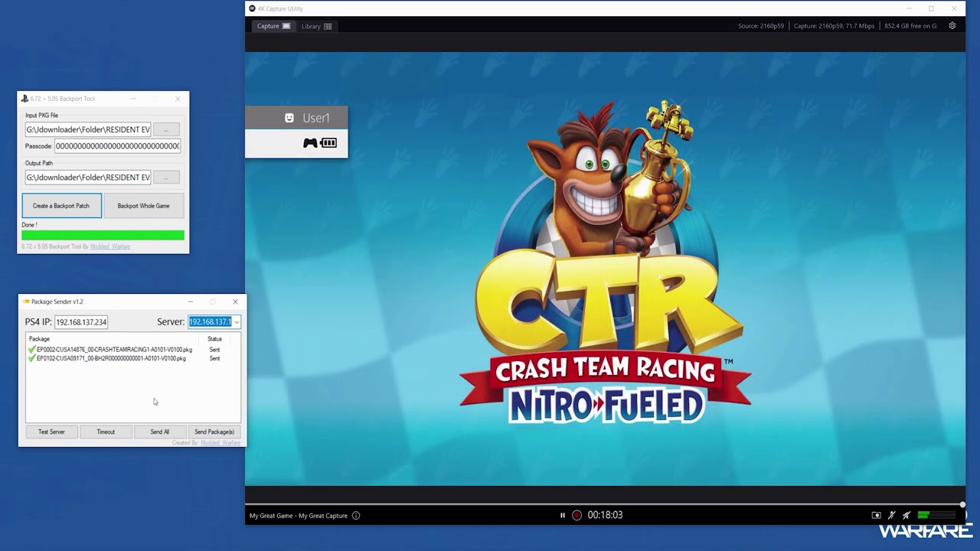980x551 pixels.
Task: Click the Server IP combo box text
Action: tap(211, 322)
